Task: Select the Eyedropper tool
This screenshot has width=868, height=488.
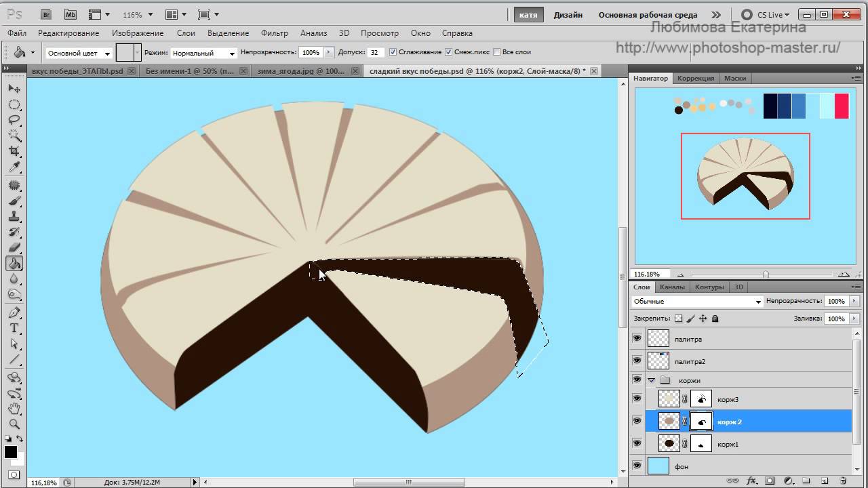Action: (x=14, y=167)
